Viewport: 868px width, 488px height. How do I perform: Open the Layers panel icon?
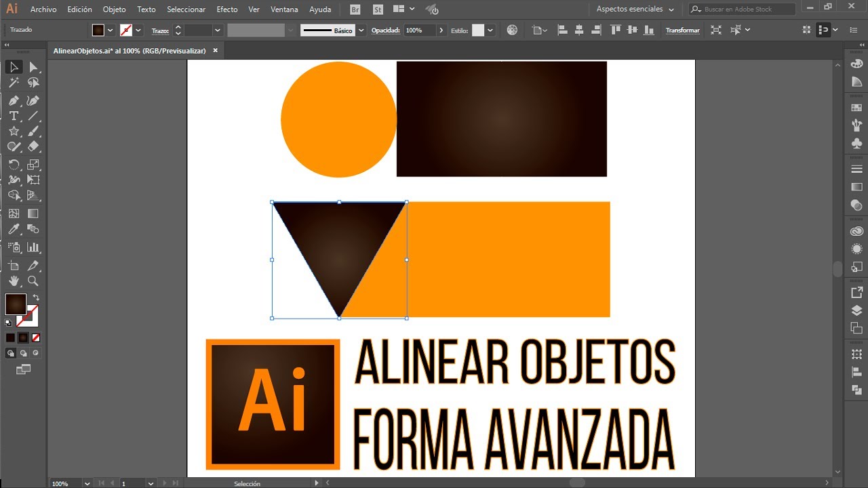coord(856,310)
